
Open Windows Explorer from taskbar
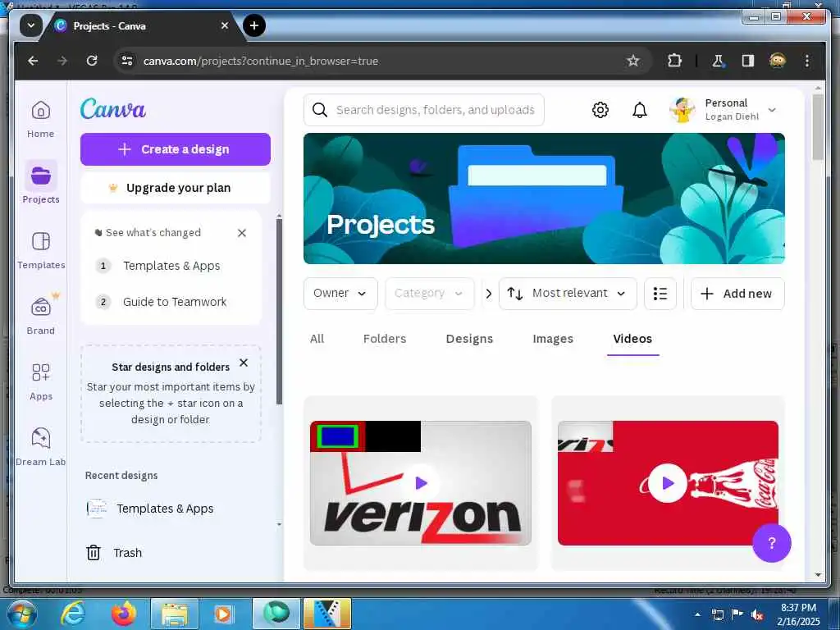pyautogui.click(x=175, y=614)
